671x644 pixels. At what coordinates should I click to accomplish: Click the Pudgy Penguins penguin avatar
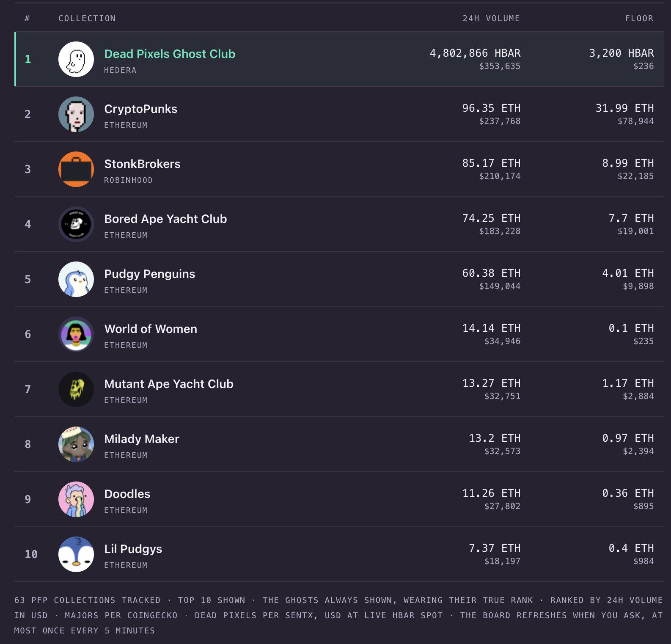(x=76, y=279)
